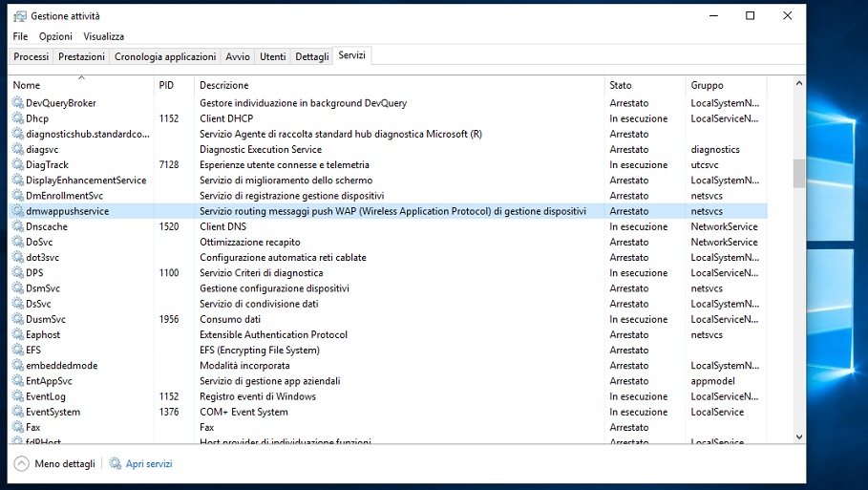Sort by the Stato column header
Image resolution: width=868 pixels, height=490 pixels.
[645, 85]
